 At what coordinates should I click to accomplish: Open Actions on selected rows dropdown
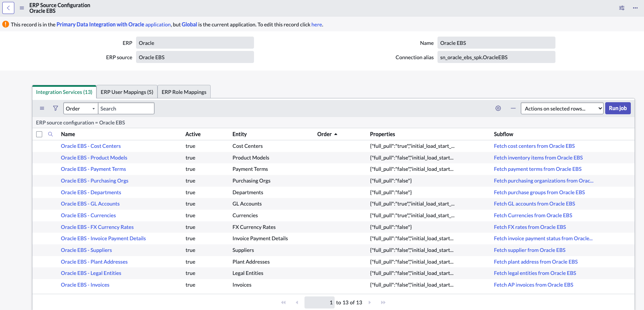point(562,109)
